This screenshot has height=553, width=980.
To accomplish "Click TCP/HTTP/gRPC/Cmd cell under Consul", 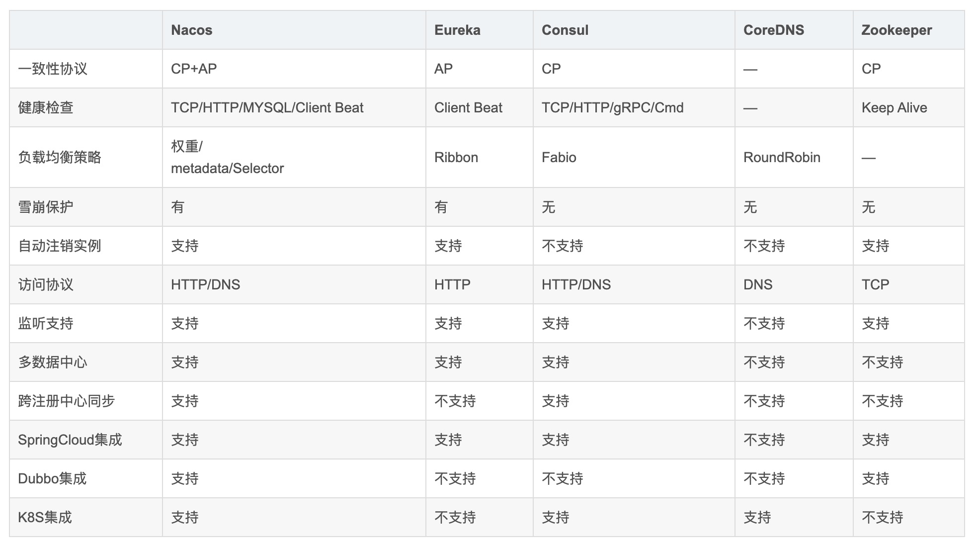I will pyautogui.click(x=612, y=108).
